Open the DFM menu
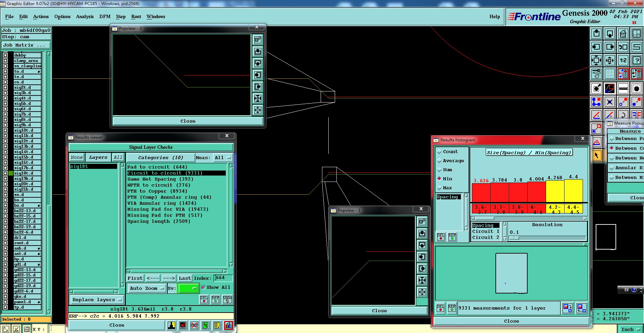This screenshot has height=333, width=644. tap(105, 16)
